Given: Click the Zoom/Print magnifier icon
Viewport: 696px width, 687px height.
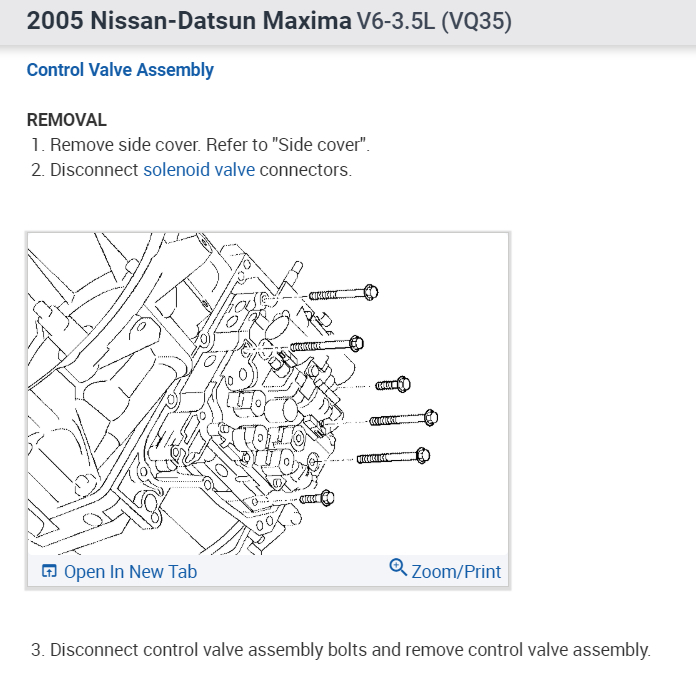Looking at the screenshot, I should [x=398, y=569].
